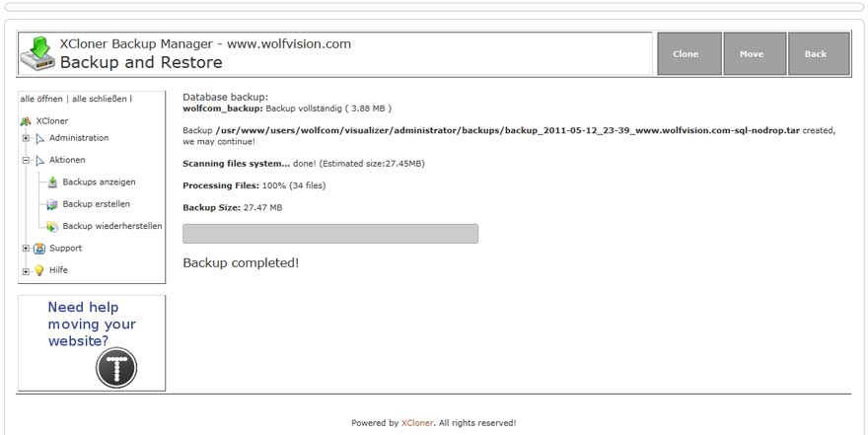Click the 'Scanning files system...' status line
The image size is (868, 435).
[304, 164]
